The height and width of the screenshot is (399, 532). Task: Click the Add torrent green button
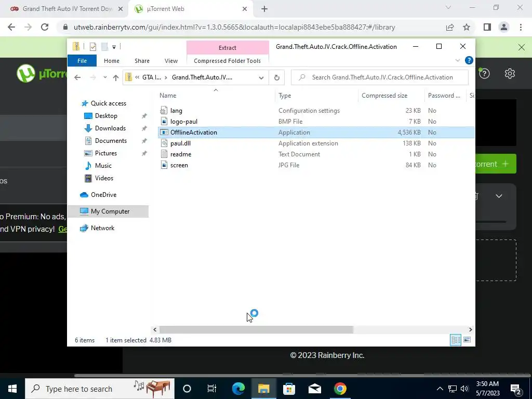click(x=496, y=164)
